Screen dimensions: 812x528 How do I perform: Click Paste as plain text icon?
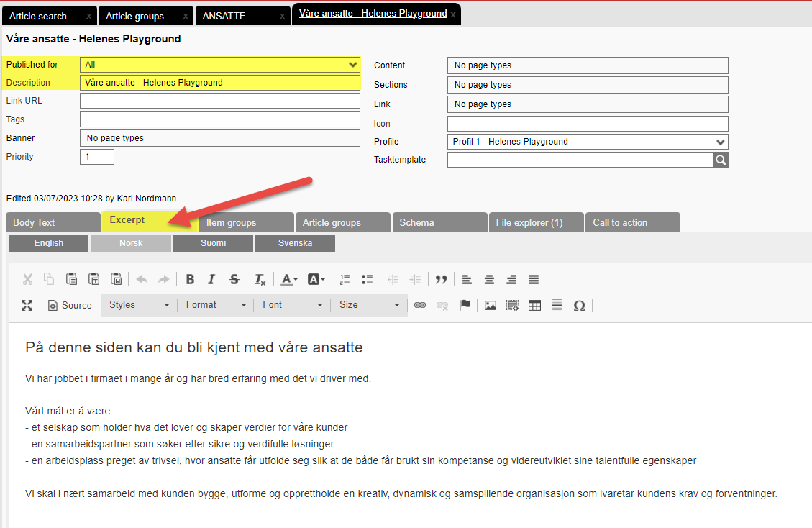(93, 279)
